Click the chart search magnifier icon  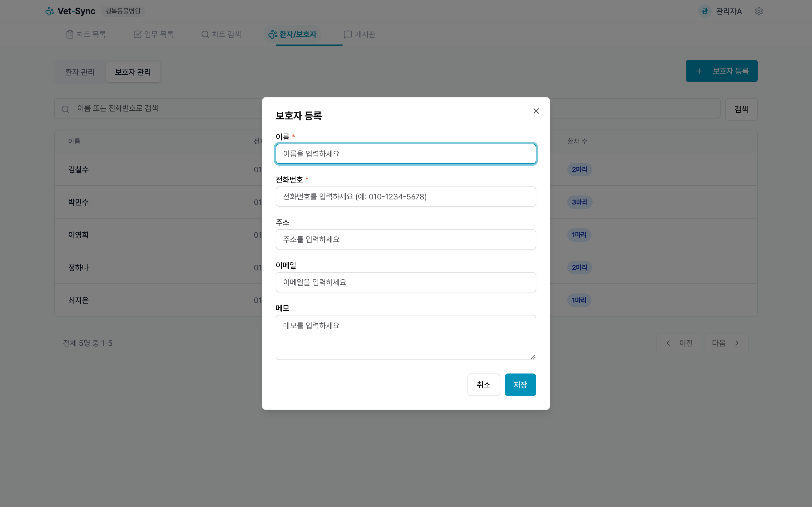point(205,34)
